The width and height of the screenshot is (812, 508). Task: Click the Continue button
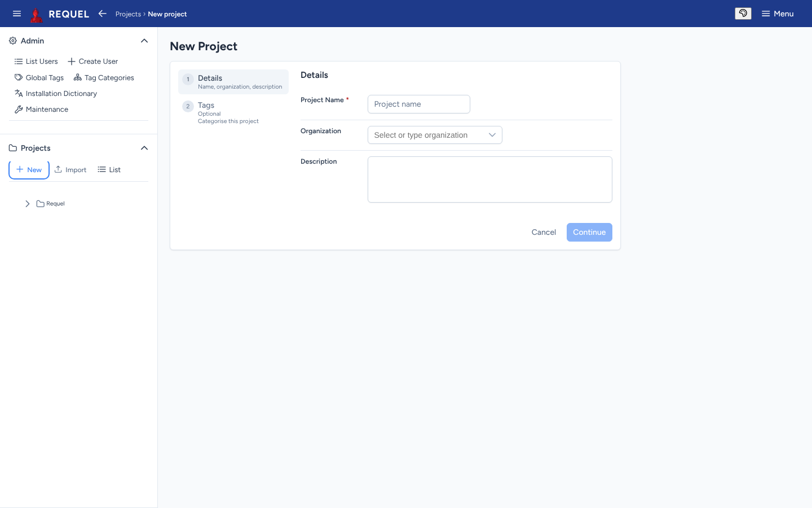click(589, 233)
